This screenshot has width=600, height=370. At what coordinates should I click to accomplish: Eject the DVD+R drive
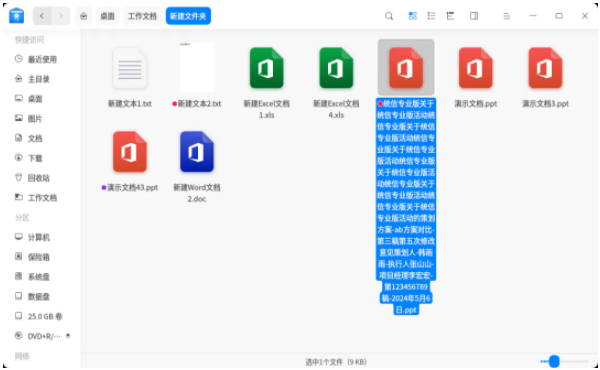point(68,336)
